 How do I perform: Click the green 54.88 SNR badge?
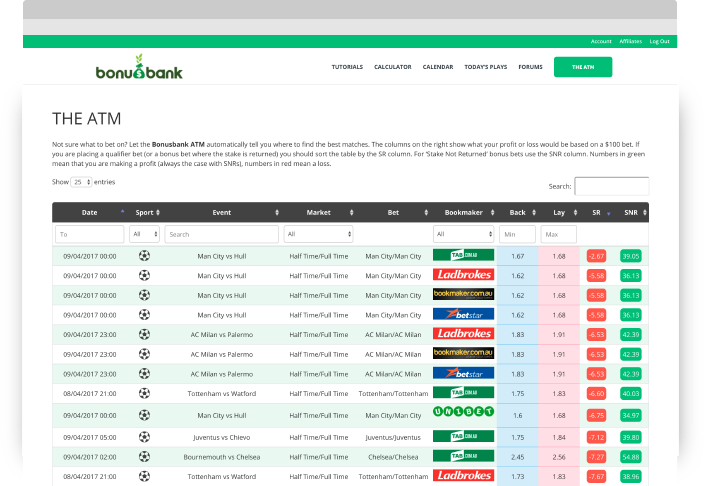[631, 457]
